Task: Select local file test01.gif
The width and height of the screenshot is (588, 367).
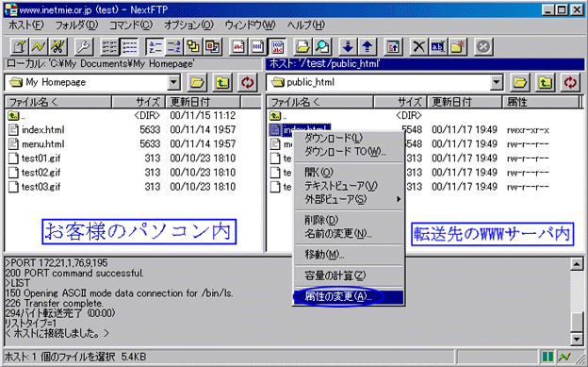Action: tap(35, 158)
